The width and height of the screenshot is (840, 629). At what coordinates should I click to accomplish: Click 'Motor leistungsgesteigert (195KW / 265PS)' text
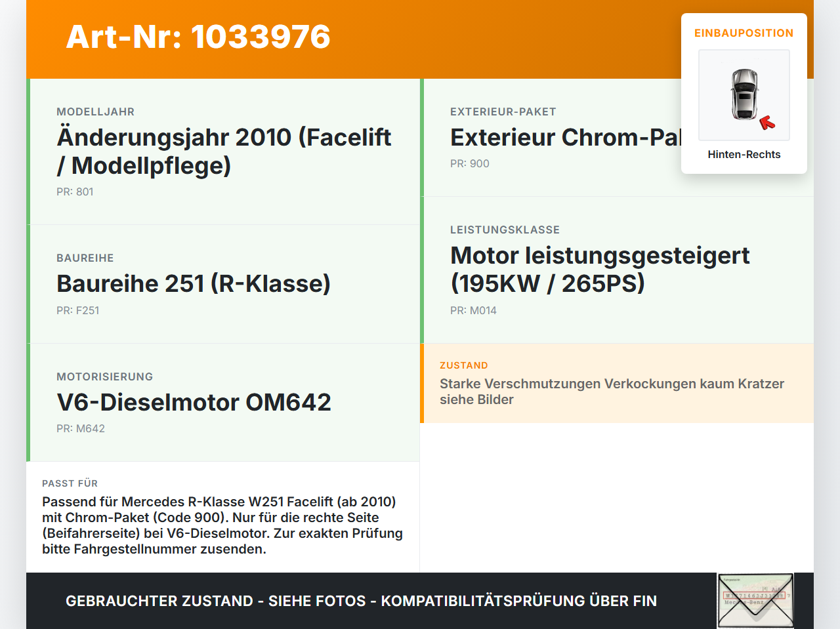[x=600, y=270]
